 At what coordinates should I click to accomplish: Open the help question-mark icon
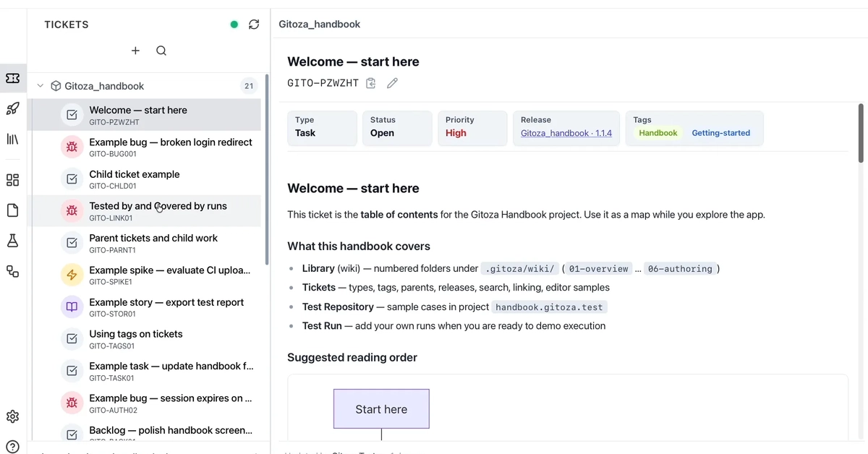click(12, 447)
